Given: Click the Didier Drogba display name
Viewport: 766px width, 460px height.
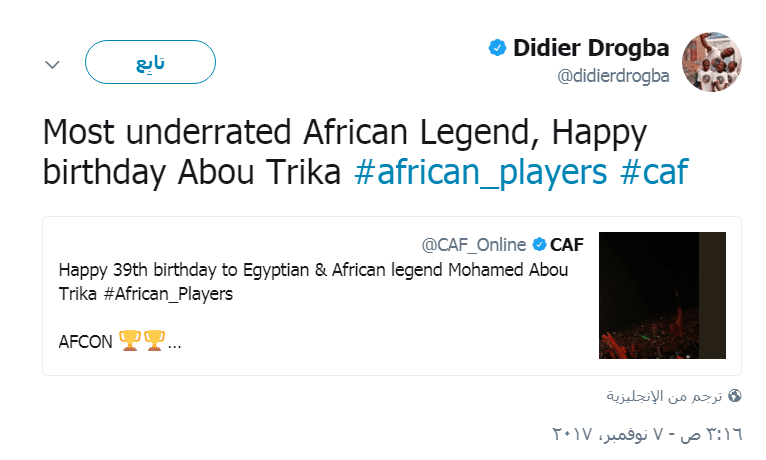Looking at the screenshot, I should pos(591,48).
